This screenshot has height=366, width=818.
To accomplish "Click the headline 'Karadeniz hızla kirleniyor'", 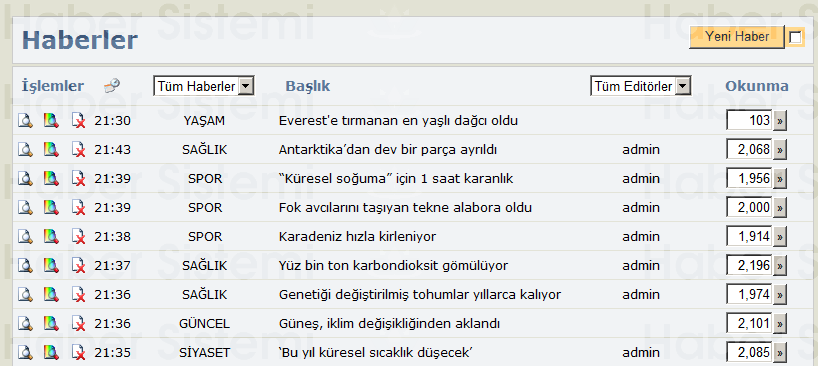I will click(357, 237).
